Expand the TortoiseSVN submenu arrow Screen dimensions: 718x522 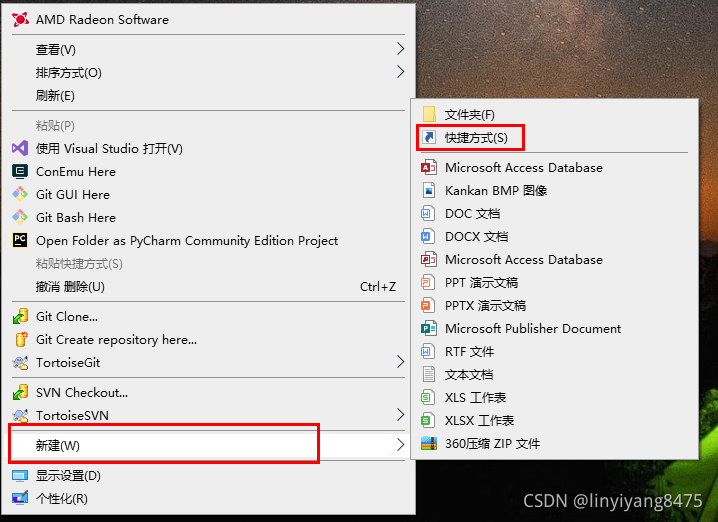point(401,415)
